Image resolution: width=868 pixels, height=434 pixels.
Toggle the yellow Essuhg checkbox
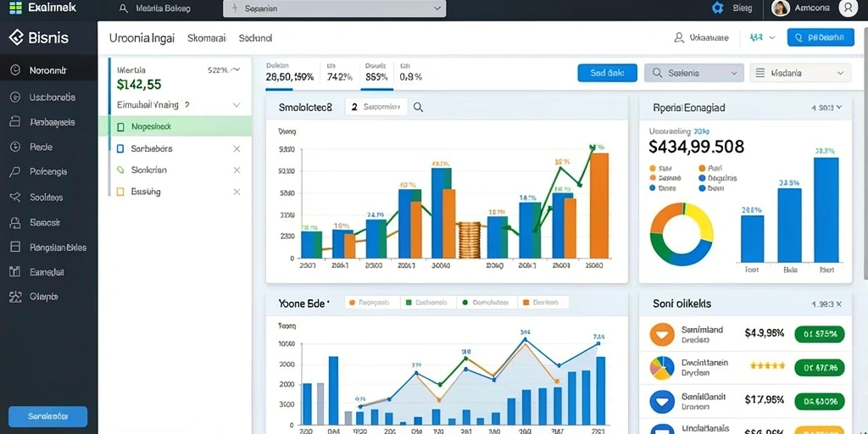[x=120, y=192]
